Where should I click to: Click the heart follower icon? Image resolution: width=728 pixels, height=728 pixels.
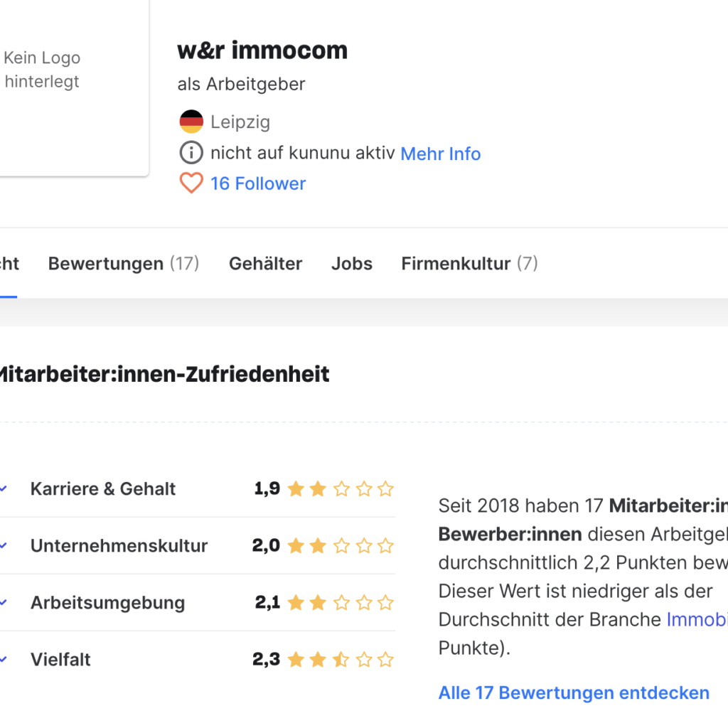(x=191, y=183)
